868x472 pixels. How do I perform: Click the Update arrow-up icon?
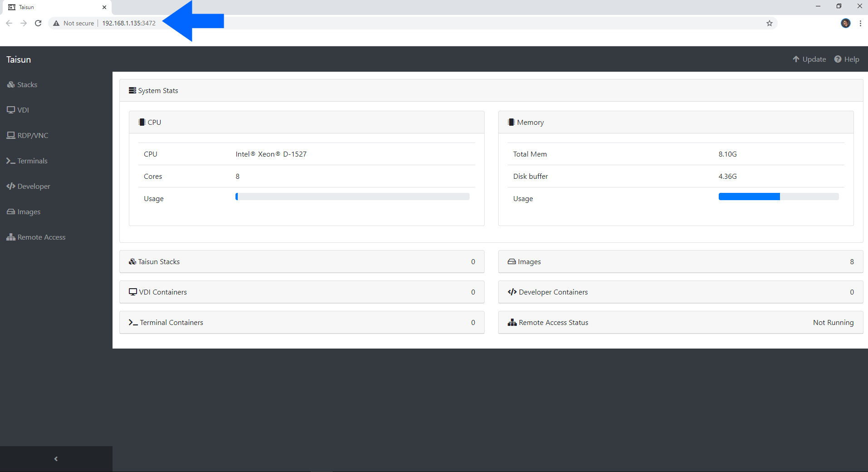pos(796,59)
